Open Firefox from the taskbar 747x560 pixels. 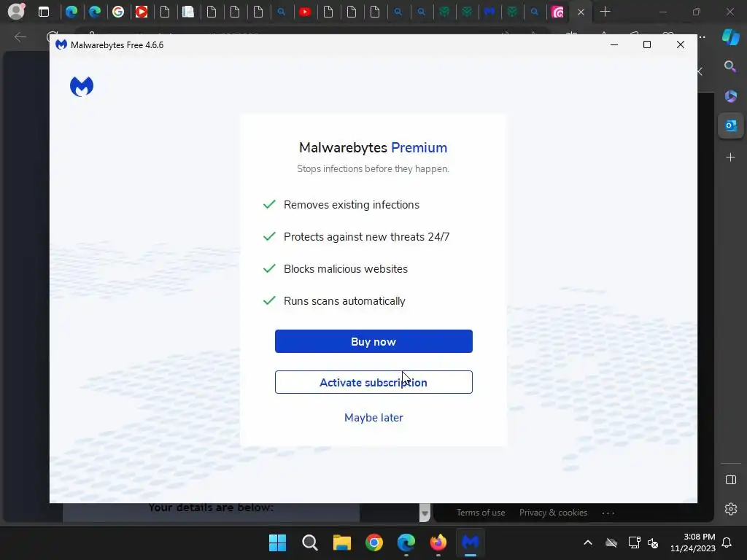[x=438, y=542]
